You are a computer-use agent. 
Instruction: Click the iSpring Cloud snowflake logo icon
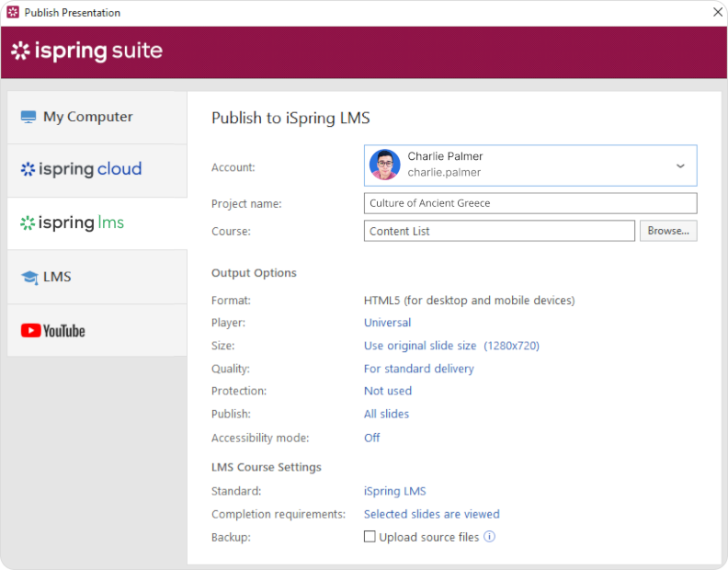click(28, 169)
